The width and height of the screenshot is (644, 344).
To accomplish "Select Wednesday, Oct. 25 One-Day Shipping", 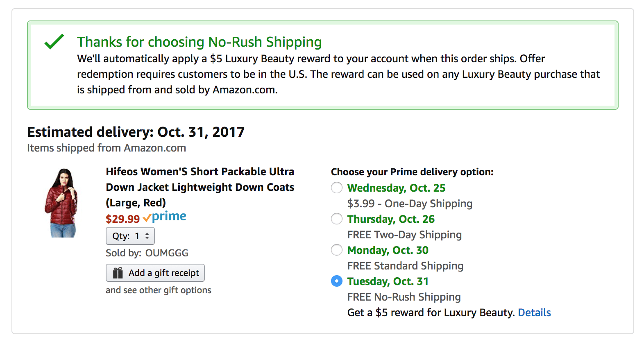I will click(x=337, y=188).
